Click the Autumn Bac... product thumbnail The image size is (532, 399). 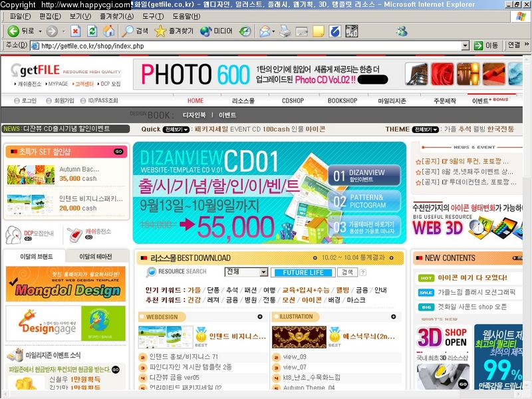pos(31,174)
